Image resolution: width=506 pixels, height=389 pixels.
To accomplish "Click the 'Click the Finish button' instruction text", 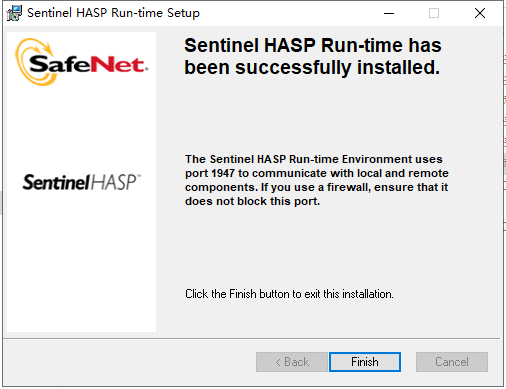I will [x=289, y=294].
